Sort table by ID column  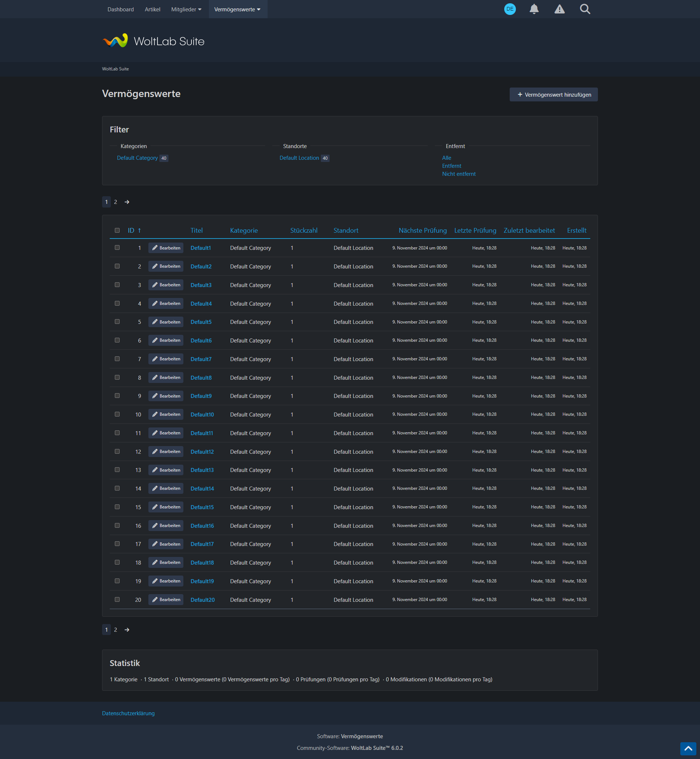[131, 231]
